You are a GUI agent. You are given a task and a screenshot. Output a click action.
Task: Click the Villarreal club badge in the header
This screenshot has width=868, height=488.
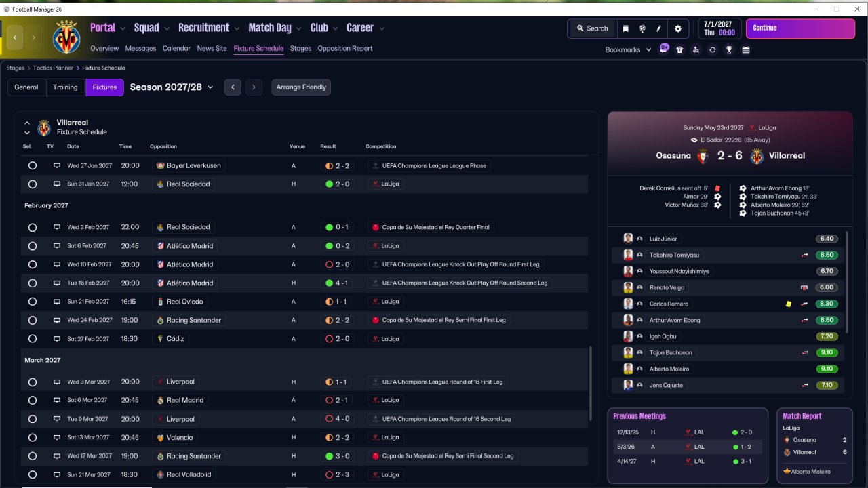tap(66, 37)
